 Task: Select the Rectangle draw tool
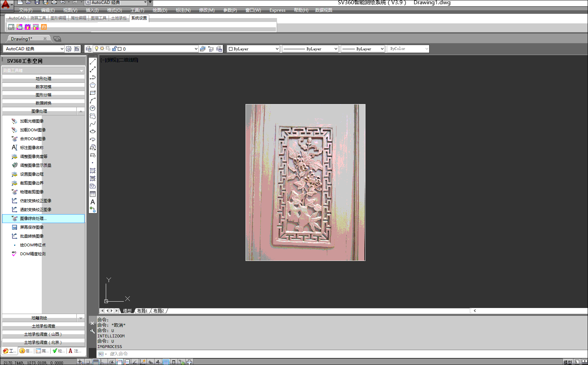(x=93, y=93)
